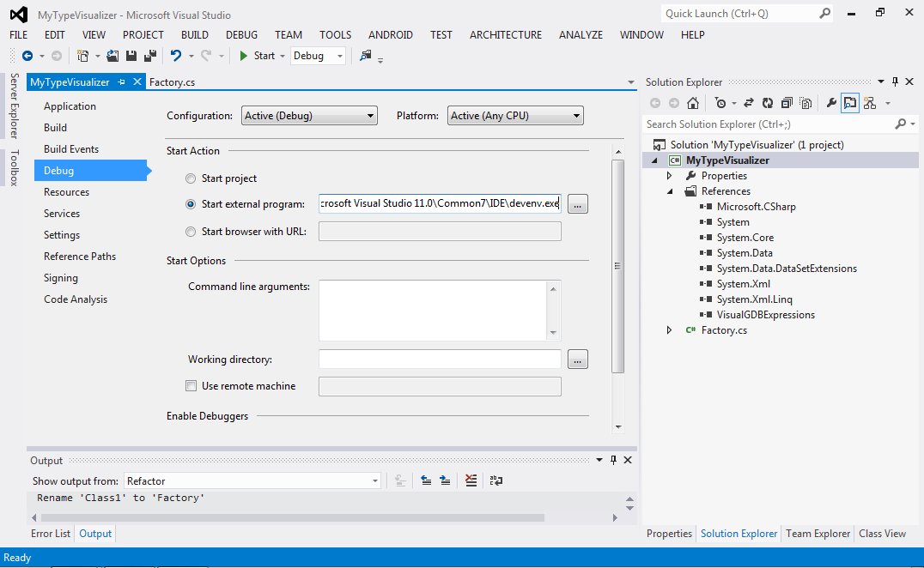Enable Use remote machine checkbox
924x568 pixels.
(191, 386)
